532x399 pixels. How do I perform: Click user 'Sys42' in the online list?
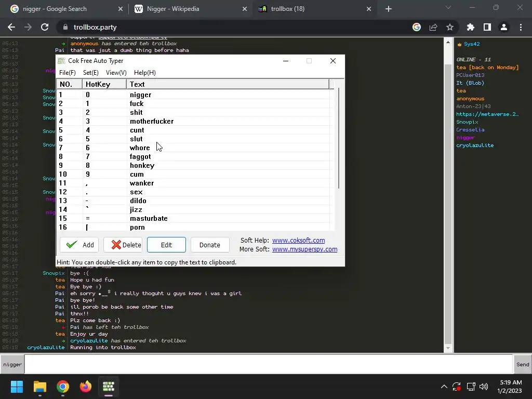click(472, 44)
